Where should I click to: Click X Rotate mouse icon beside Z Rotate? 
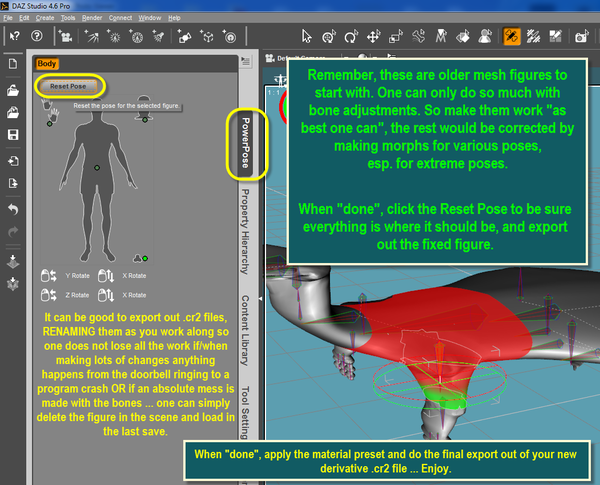coord(106,295)
